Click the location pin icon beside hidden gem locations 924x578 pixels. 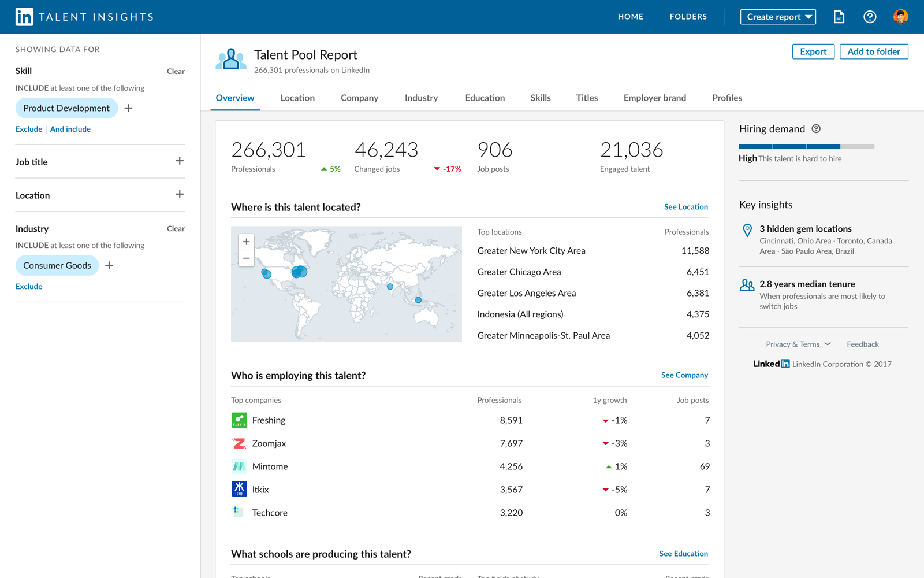[x=747, y=230]
